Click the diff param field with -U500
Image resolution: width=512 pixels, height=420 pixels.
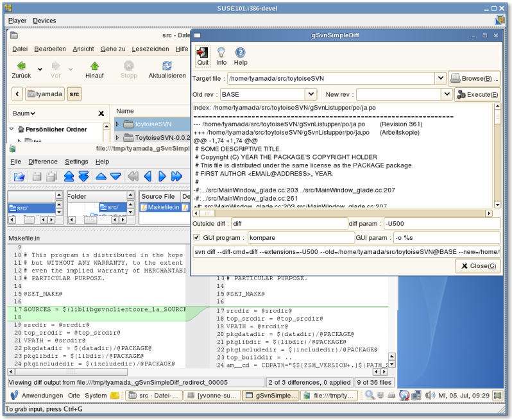442,224
